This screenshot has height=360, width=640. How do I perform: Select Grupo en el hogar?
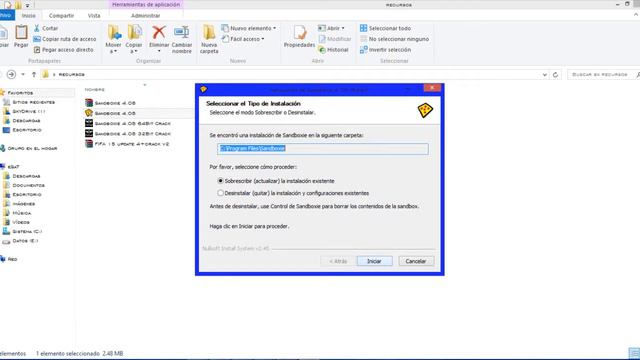point(29,148)
